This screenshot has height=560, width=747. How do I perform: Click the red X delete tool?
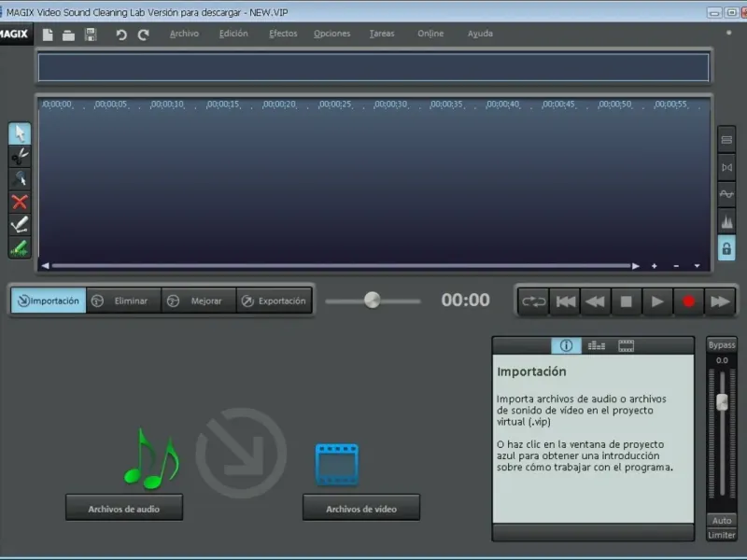[x=20, y=202]
